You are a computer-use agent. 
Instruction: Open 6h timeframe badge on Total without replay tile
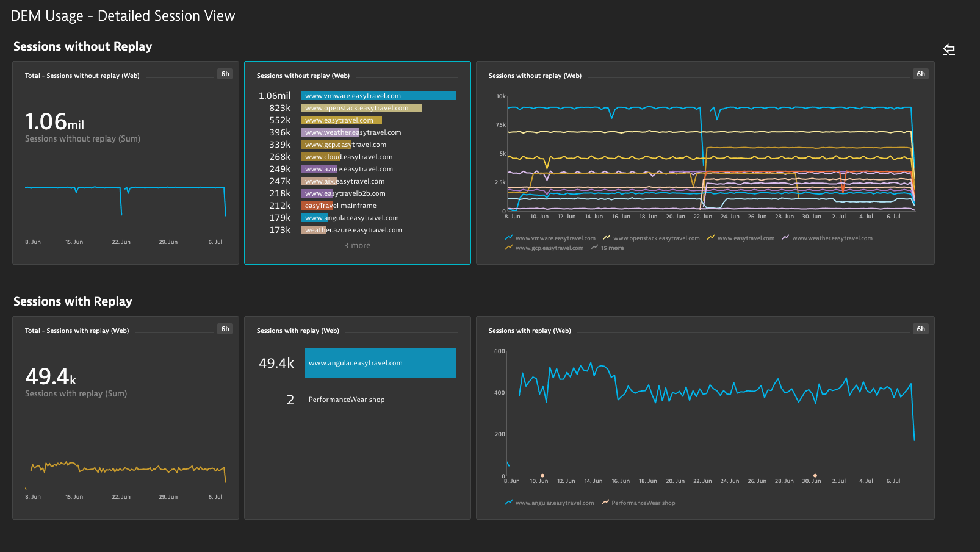[225, 74]
